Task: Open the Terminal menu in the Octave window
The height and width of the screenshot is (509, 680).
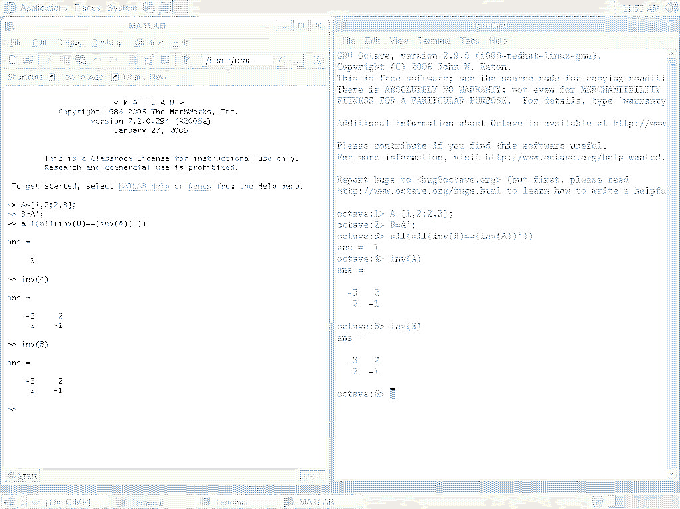Action: pyautogui.click(x=433, y=40)
